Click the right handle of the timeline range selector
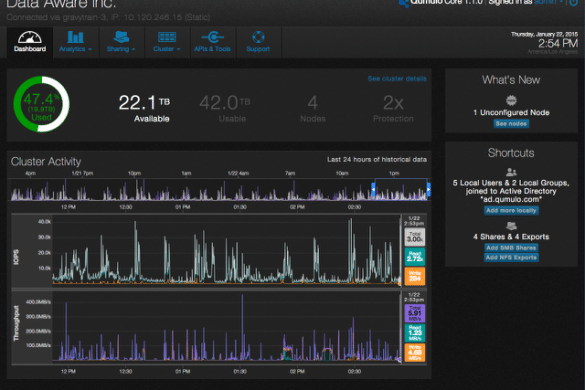 pos(429,190)
